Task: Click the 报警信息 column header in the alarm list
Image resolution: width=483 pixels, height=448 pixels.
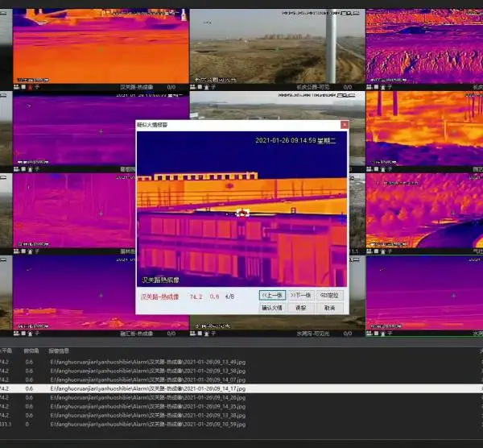Action: click(59, 351)
